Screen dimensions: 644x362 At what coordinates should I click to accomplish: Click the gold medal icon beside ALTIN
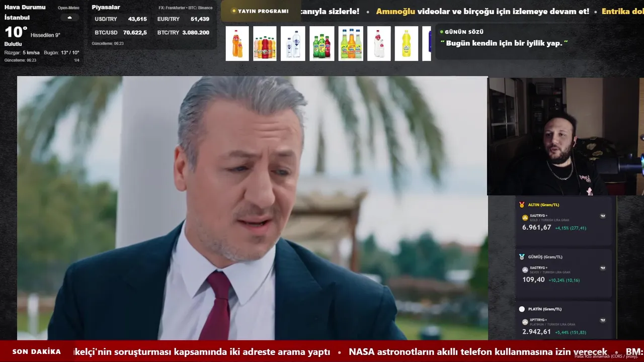tap(522, 205)
